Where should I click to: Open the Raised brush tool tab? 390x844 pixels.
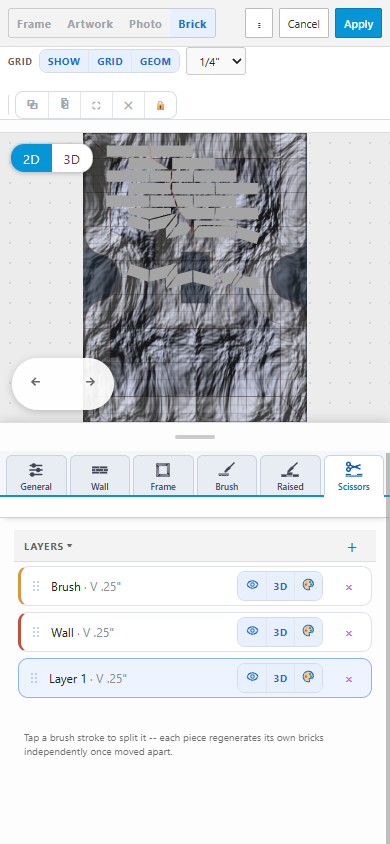coord(290,475)
